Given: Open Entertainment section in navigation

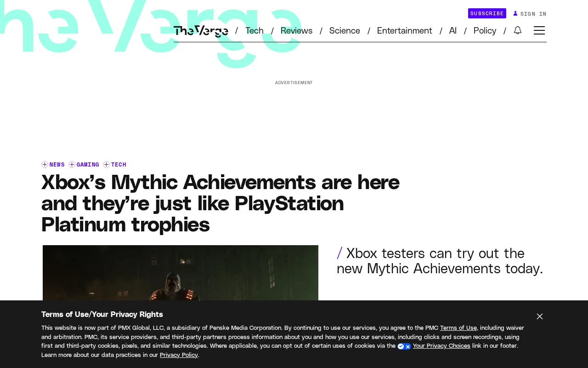Looking at the screenshot, I should pos(405,31).
